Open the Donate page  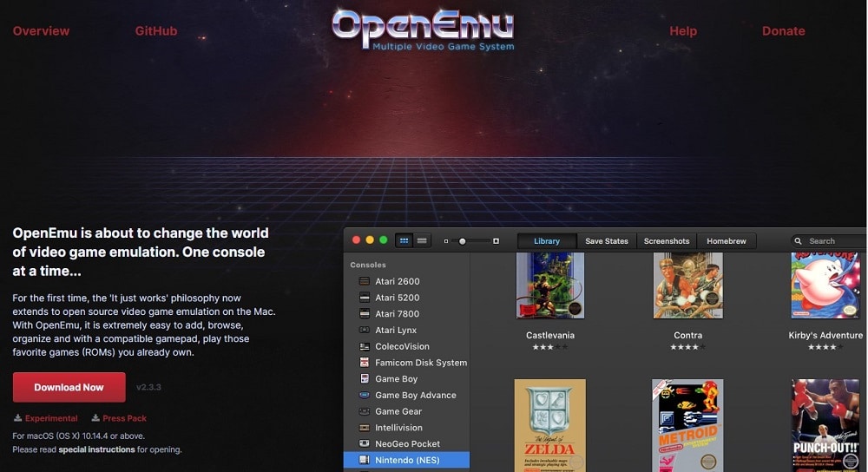tap(783, 31)
